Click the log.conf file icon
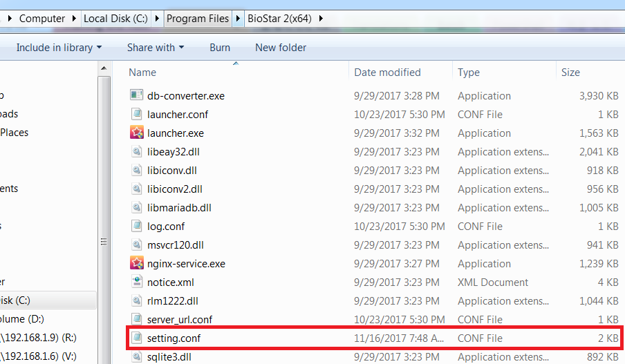 [x=136, y=226]
